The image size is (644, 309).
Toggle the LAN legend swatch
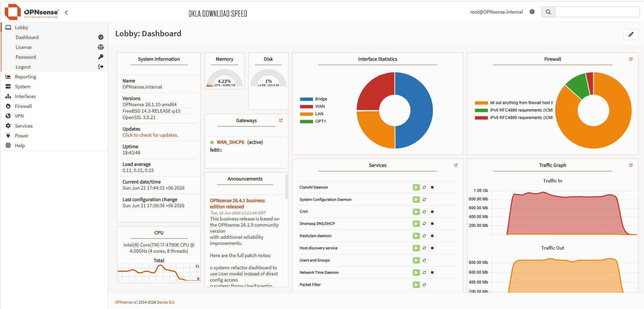point(306,114)
